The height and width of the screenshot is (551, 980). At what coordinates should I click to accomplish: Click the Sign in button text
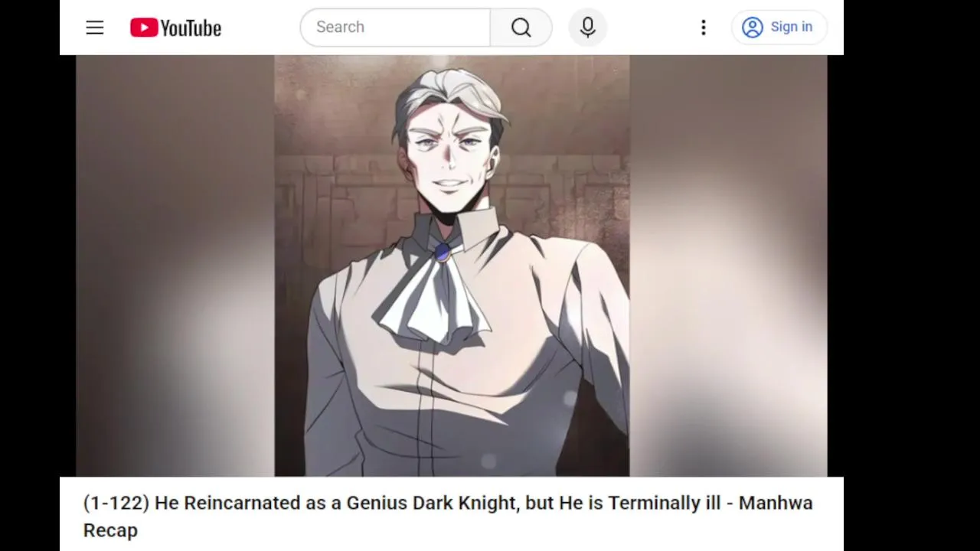tap(791, 27)
